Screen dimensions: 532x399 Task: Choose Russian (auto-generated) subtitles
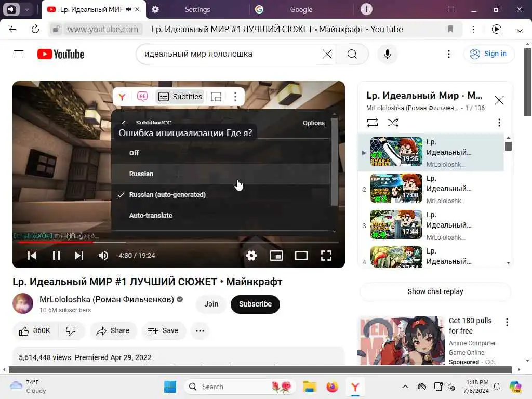220,195
